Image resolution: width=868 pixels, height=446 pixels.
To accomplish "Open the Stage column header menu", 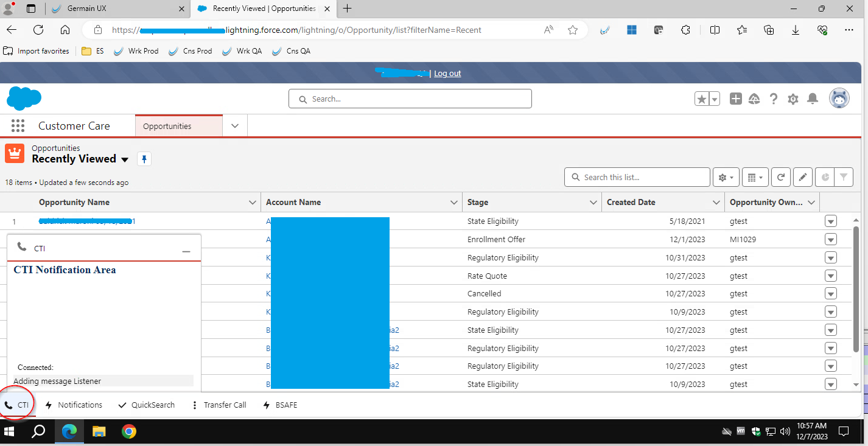I will coord(593,202).
